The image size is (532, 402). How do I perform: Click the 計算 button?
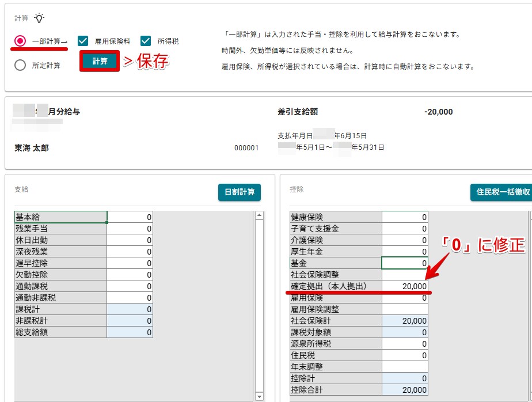tap(100, 61)
